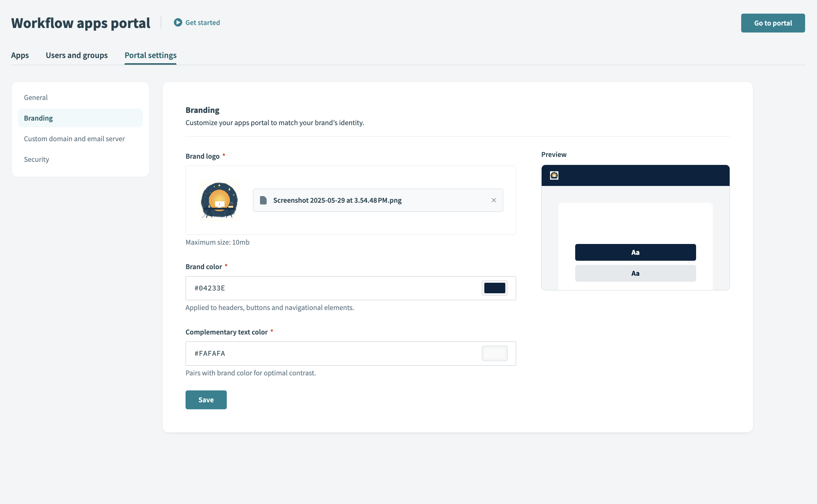This screenshot has width=817, height=504.
Task: Click the brand logo thumbnail image
Action: (219, 200)
